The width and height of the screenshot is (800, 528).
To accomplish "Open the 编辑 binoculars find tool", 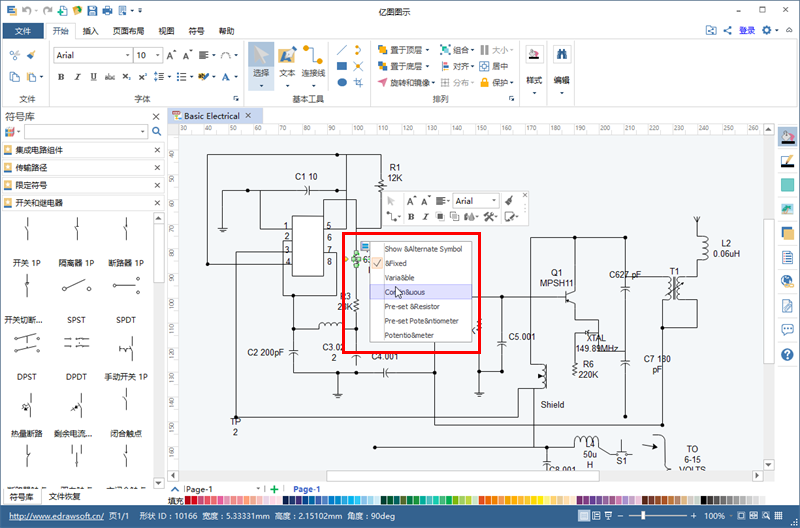I will click(x=562, y=55).
